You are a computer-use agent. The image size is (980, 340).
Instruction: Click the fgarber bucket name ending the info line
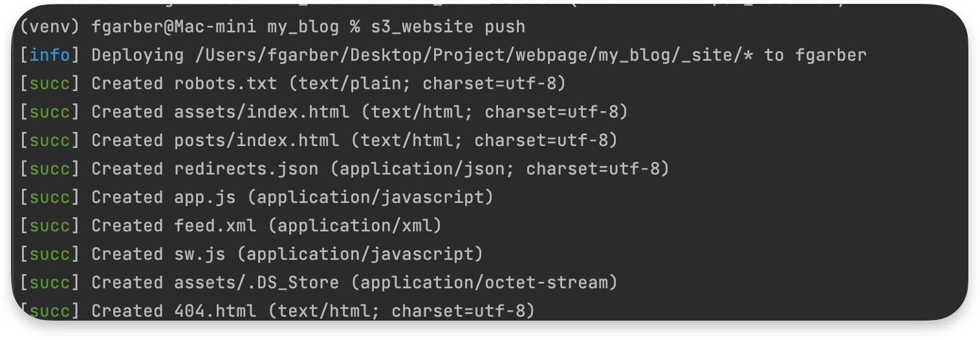point(831,56)
